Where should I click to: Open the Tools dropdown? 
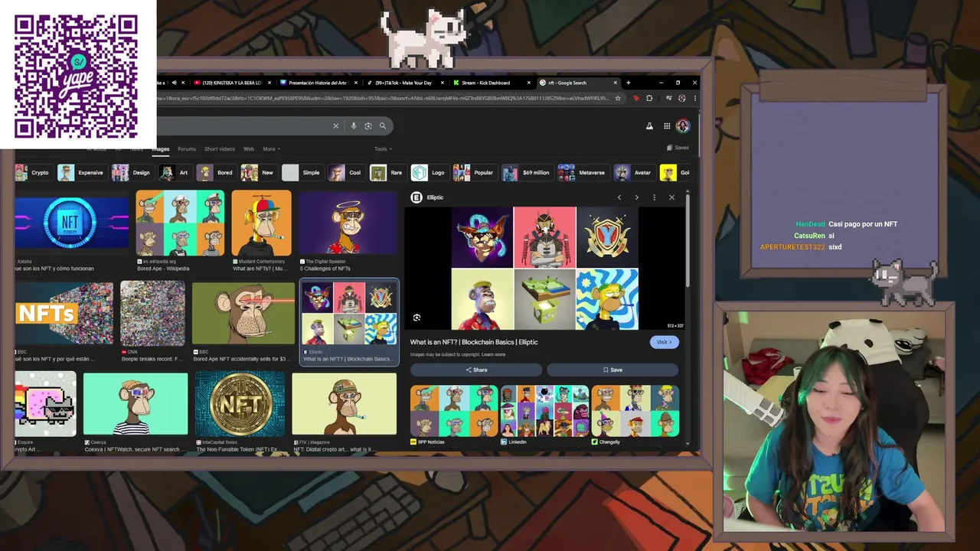click(x=383, y=149)
